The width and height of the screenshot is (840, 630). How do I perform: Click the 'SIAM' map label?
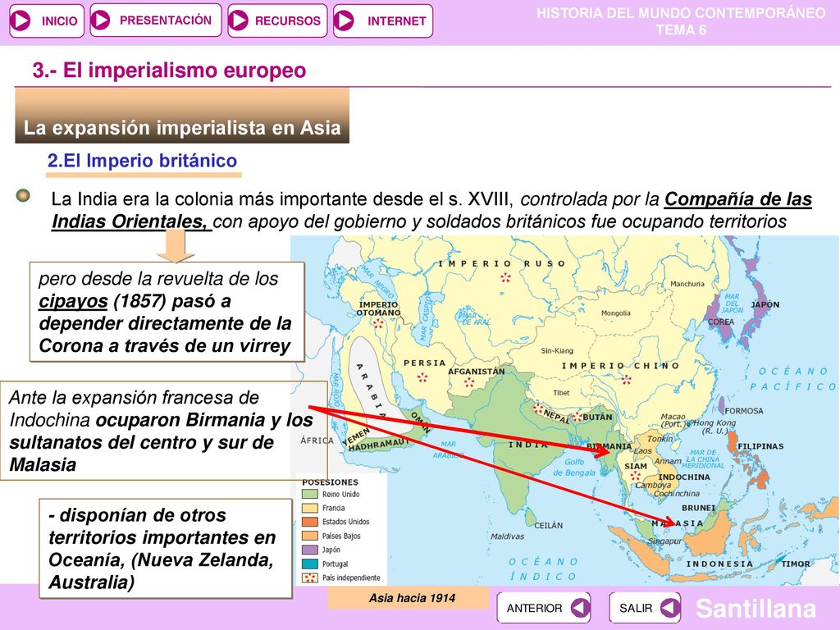pyautogui.click(x=636, y=466)
